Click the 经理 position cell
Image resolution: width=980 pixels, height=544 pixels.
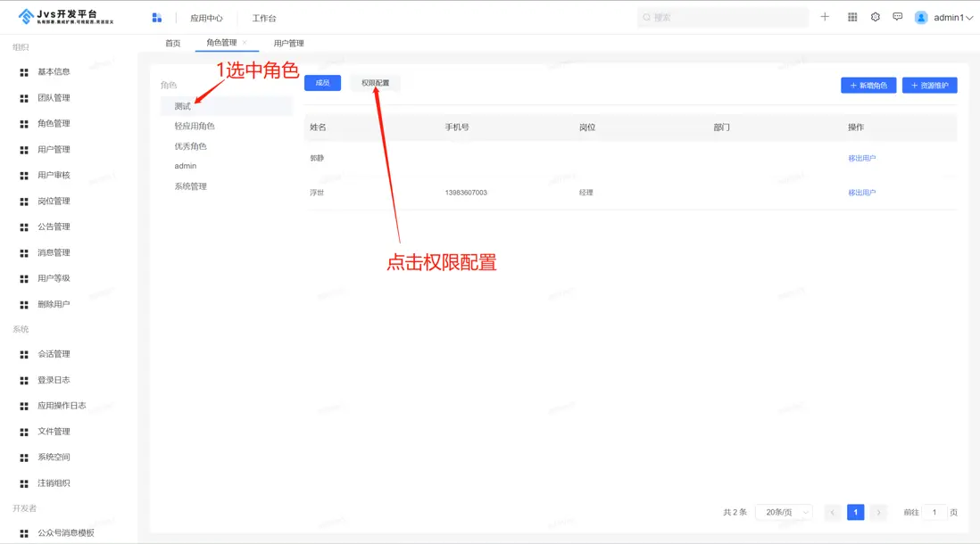click(586, 193)
